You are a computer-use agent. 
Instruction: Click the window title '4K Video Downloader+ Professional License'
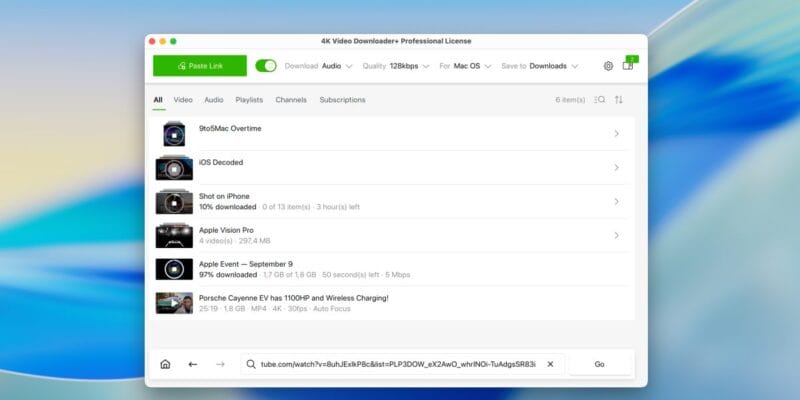click(x=396, y=41)
